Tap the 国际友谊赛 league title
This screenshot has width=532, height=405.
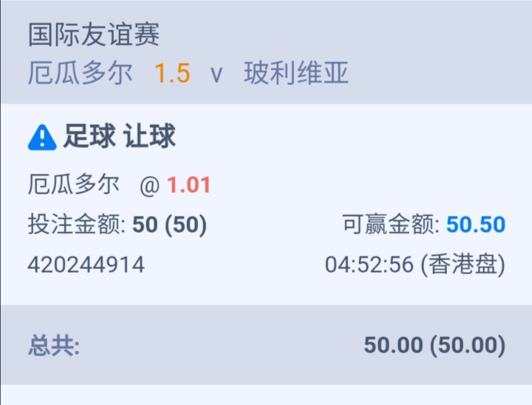[94, 35]
